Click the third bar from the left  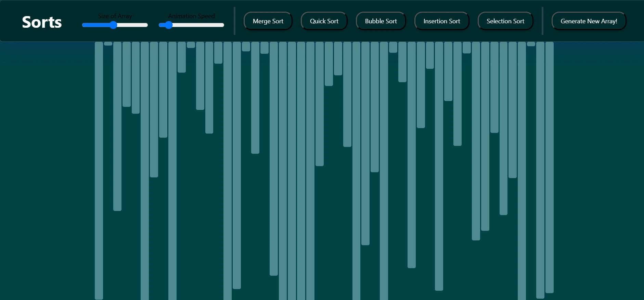(117, 127)
